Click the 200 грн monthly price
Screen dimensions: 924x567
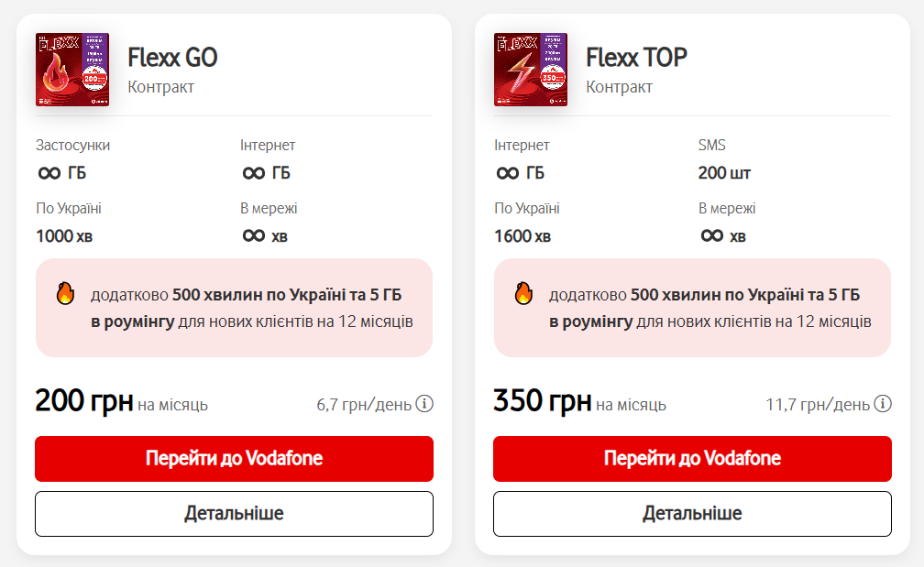coord(82,400)
